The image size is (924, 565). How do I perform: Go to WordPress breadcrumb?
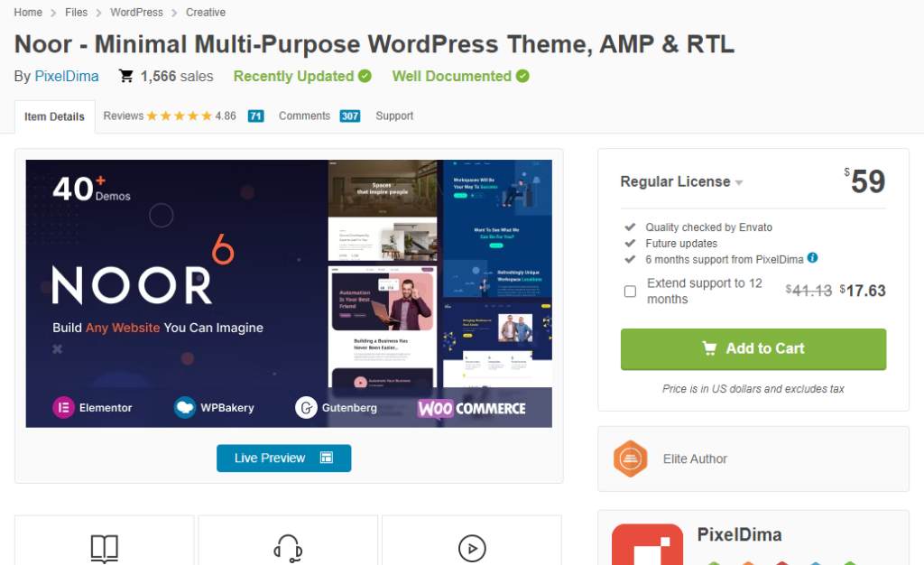click(x=137, y=13)
